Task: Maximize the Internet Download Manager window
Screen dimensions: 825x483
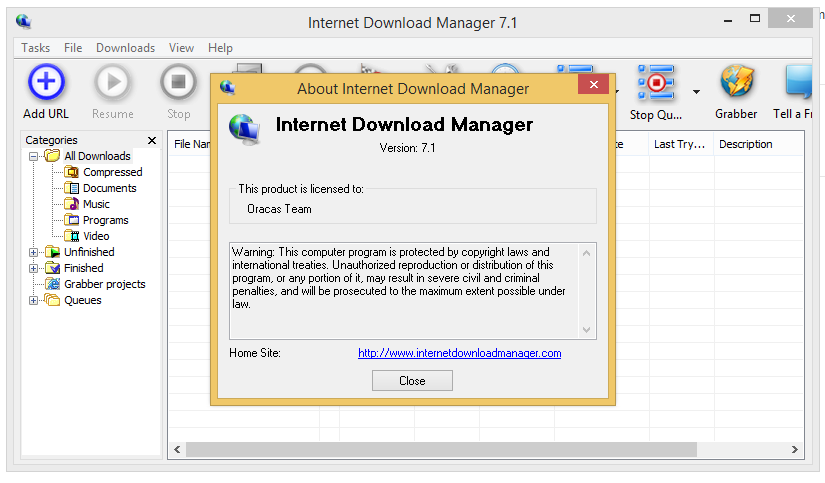Action: pos(755,19)
